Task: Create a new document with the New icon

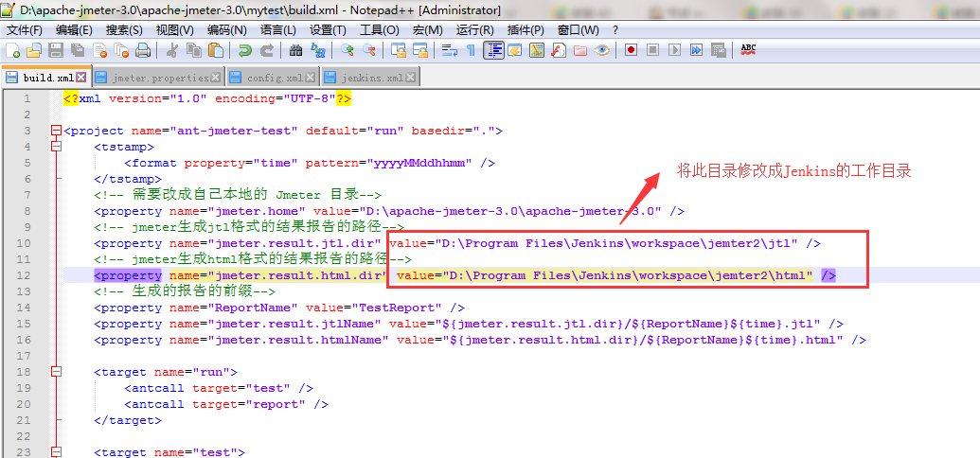Action: coord(12,50)
